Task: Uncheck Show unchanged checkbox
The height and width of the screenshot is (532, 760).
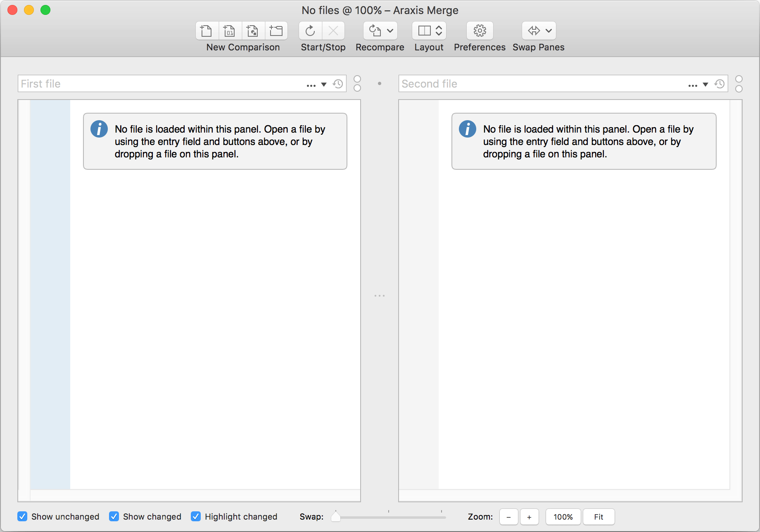Action: click(23, 516)
